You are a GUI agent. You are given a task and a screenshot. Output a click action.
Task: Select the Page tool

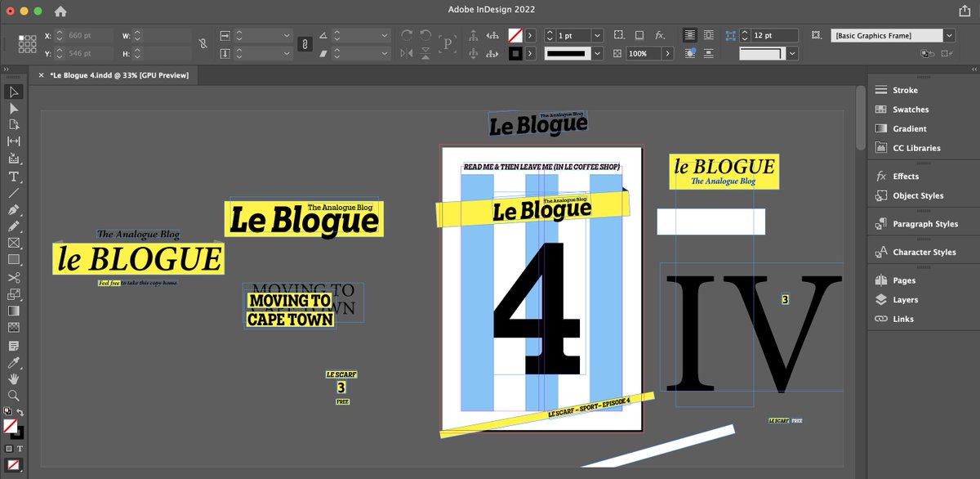point(14,125)
